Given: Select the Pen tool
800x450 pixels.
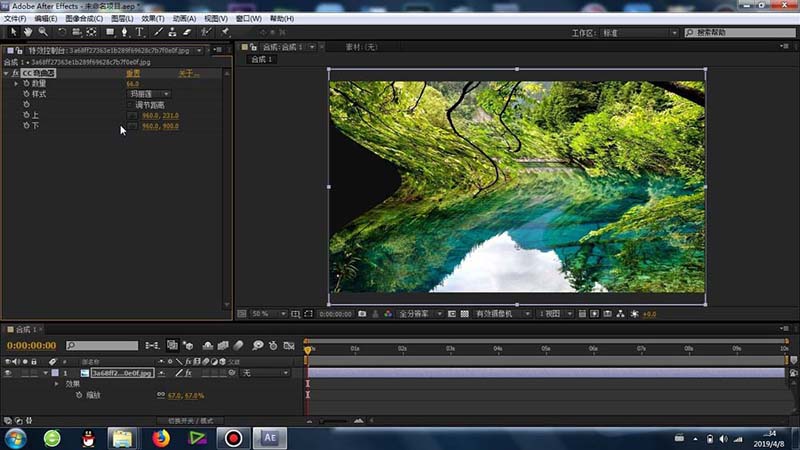Looking at the screenshot, I should coord(123,32).
